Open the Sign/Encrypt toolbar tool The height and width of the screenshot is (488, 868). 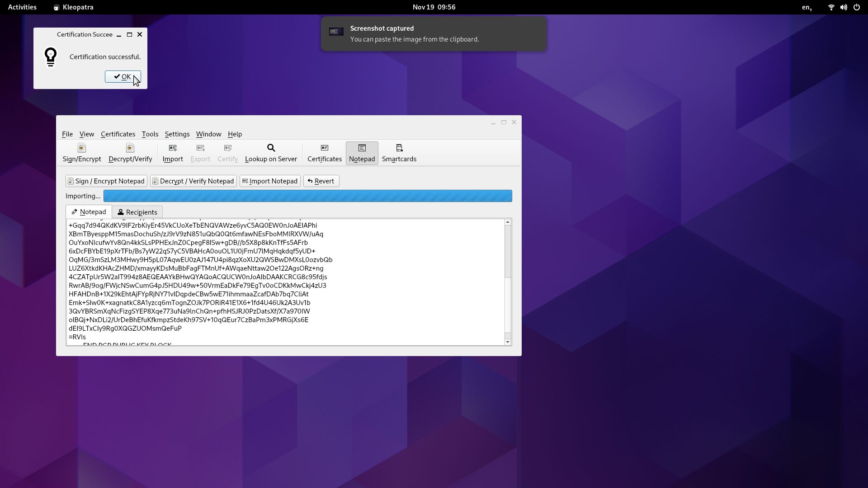click(x=82, y=153)
